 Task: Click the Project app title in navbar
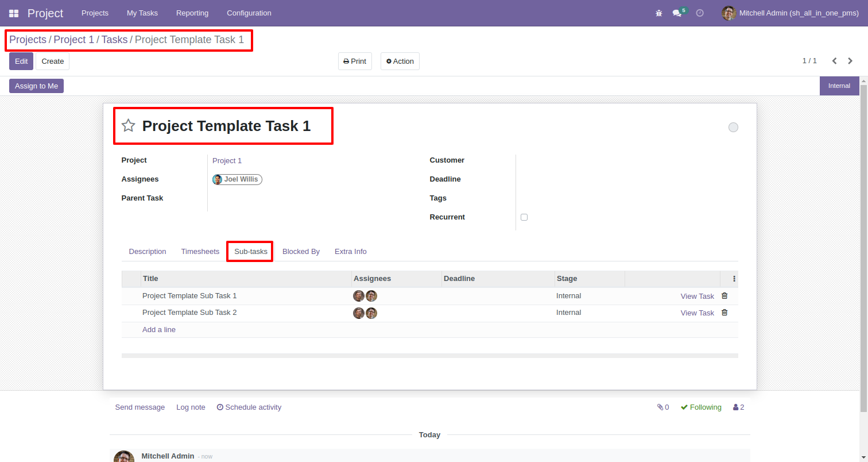(45, 13)
